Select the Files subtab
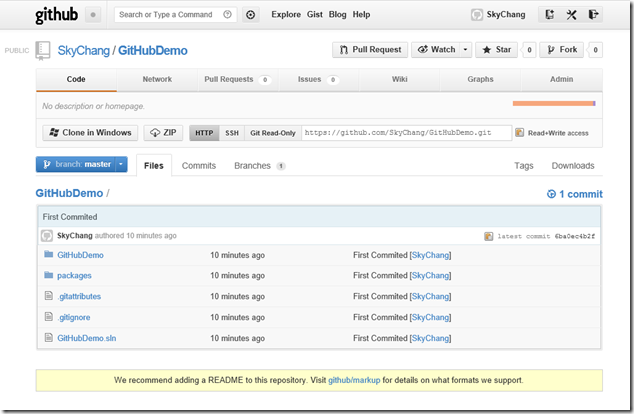 [x=154, y=166]
